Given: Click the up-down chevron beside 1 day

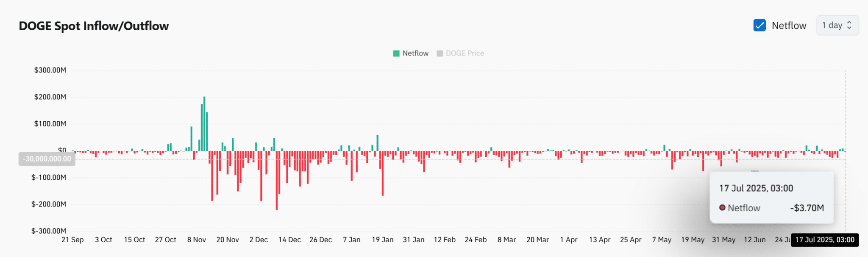Looking at the screenshot, I should (x=849, y=25).
